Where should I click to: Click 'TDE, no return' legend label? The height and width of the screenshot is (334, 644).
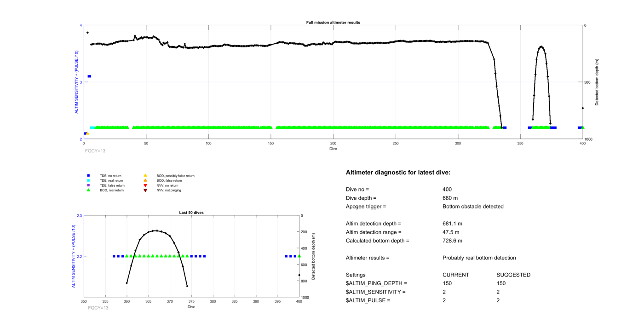tap(110, 176)
